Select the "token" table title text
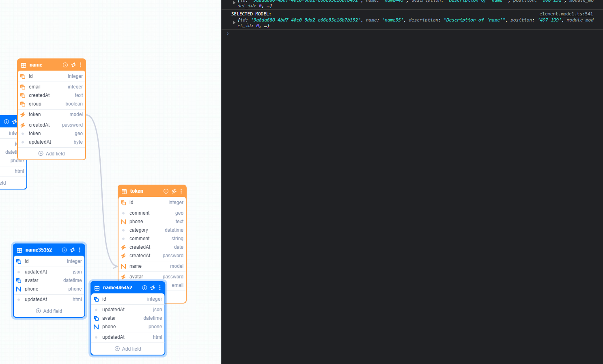 (x=136, y=191)
